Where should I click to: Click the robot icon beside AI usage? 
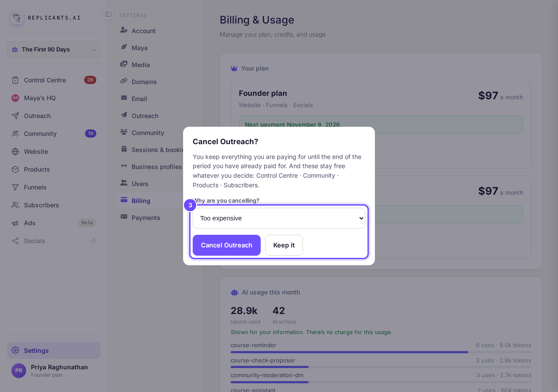(235, 292)
